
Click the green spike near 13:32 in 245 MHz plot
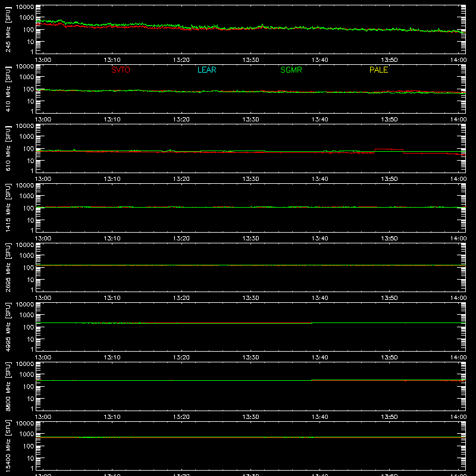pos(262,26)
